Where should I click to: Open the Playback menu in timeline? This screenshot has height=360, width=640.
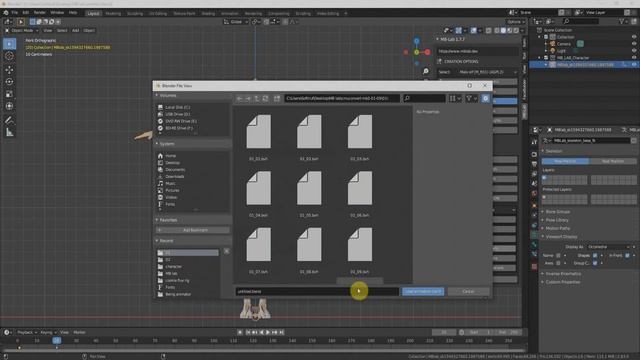(x=27, y=333)
